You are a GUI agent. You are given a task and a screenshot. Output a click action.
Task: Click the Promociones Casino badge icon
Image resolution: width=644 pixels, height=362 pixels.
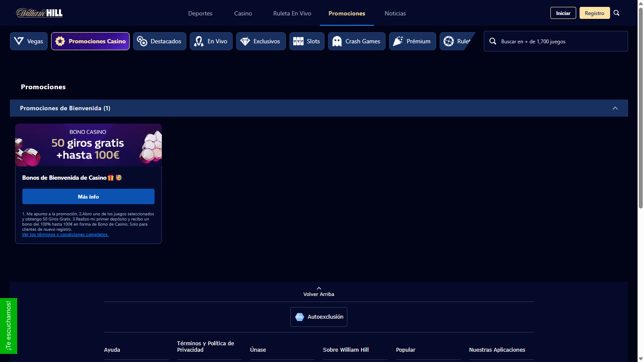tap(60, 41)
